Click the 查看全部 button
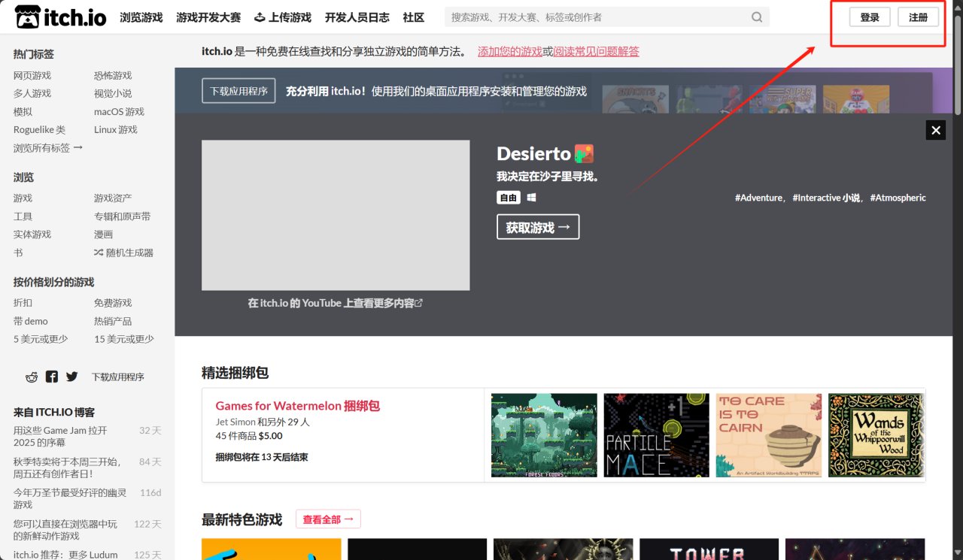 [328, 519]
